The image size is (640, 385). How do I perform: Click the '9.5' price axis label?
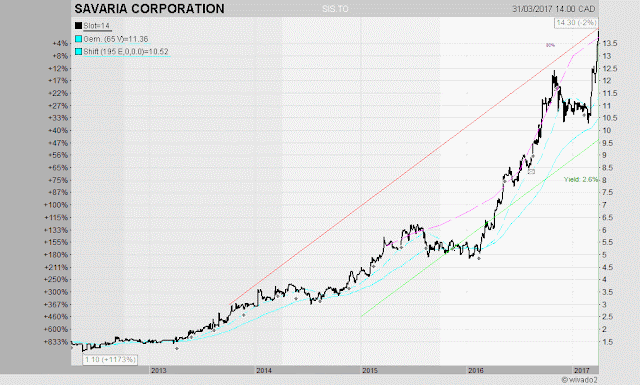pos(608,143)
